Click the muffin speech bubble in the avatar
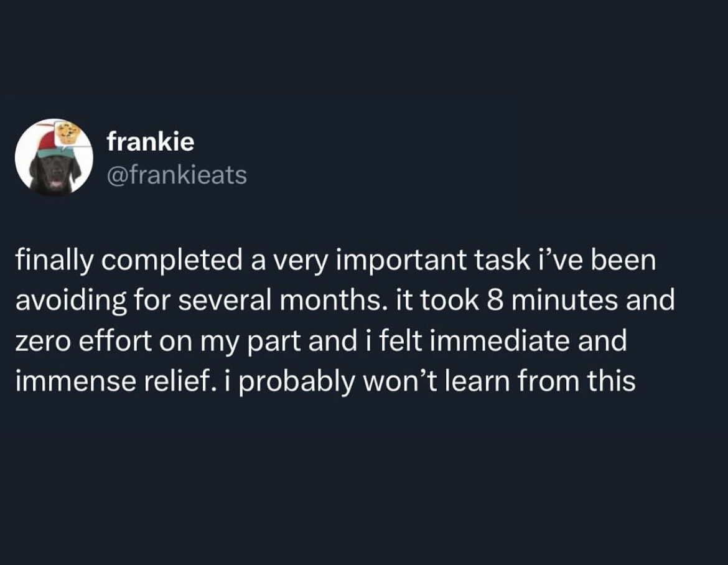728x565 pixels. tap(67, 133)
